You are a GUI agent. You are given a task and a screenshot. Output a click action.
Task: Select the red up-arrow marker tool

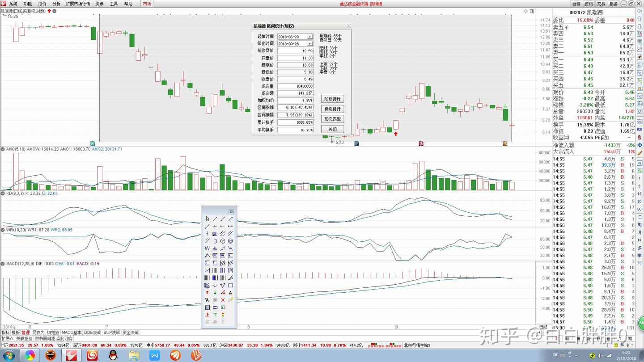[x=208, y=293]
